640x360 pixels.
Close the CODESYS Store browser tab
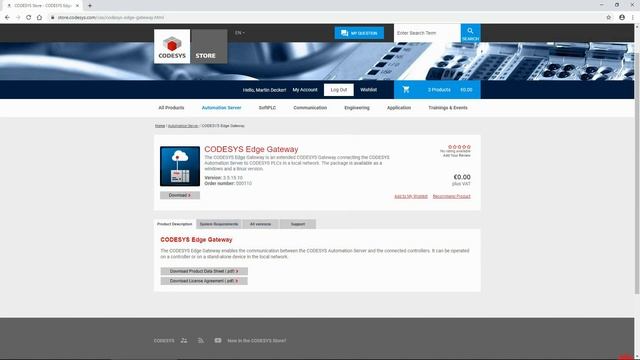(77, 6)
